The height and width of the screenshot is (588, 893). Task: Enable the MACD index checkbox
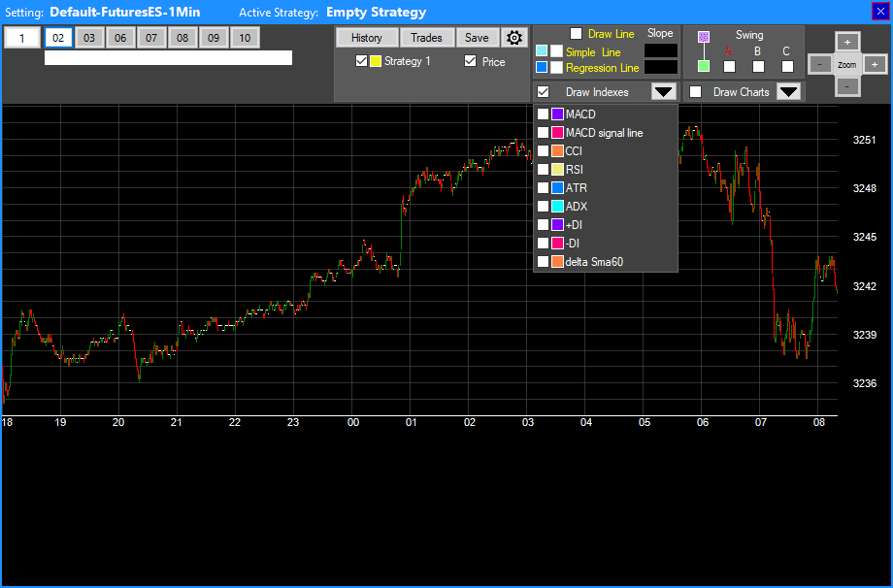[x=544, y=114]
